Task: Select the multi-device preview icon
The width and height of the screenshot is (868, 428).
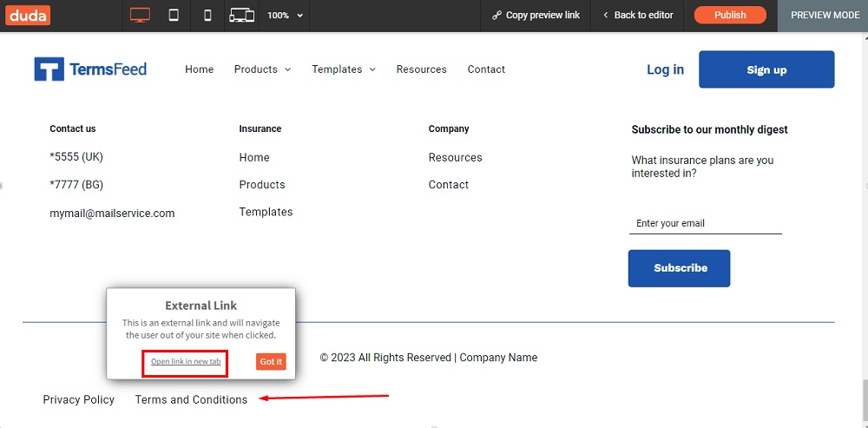Action: 242,16
